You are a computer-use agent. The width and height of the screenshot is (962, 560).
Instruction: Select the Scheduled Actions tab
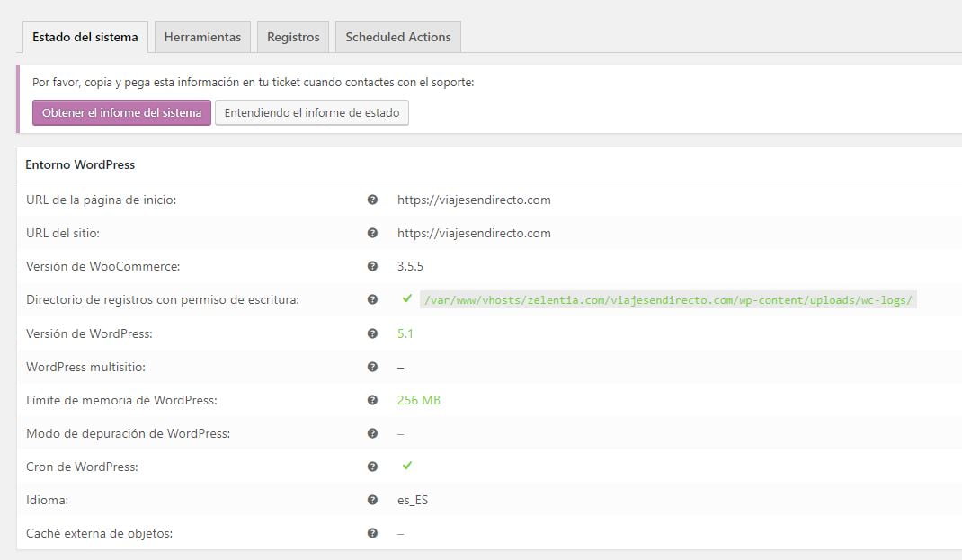coord(397,37)
